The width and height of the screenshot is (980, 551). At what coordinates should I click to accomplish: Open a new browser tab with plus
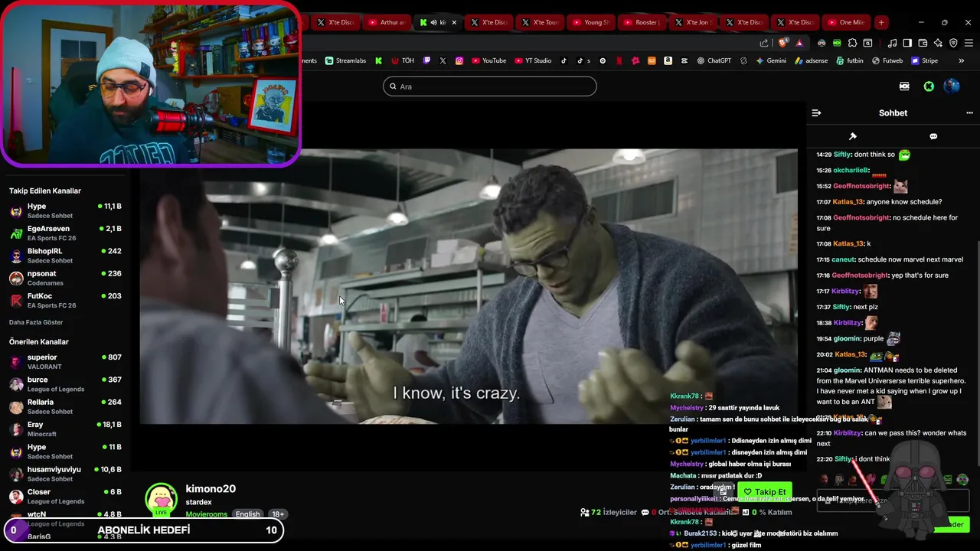(881, 22)
